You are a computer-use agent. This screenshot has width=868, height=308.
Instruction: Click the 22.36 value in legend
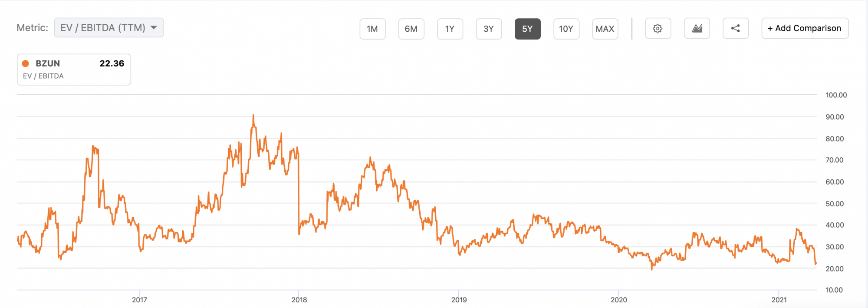tap(112, 63)
